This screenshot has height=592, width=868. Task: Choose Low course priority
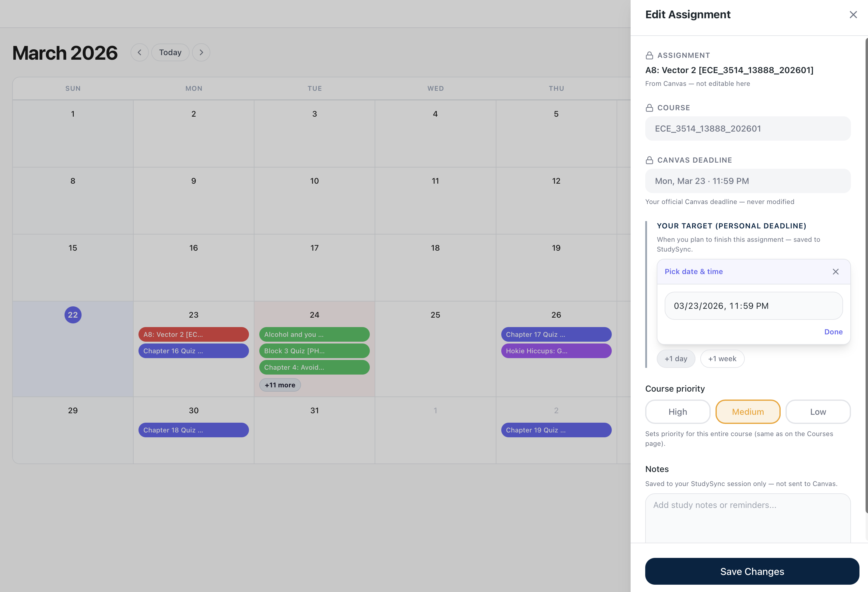pos(817,411)
